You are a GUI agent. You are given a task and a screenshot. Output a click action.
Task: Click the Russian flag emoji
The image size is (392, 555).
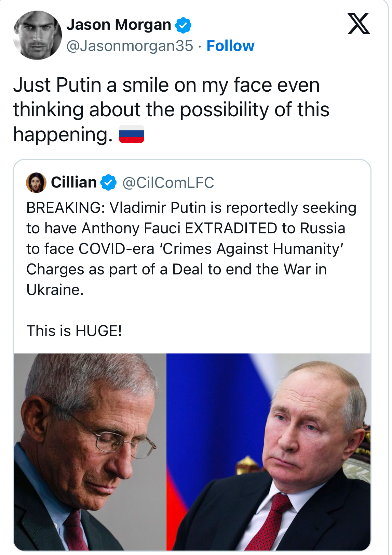tap(132, 134)
